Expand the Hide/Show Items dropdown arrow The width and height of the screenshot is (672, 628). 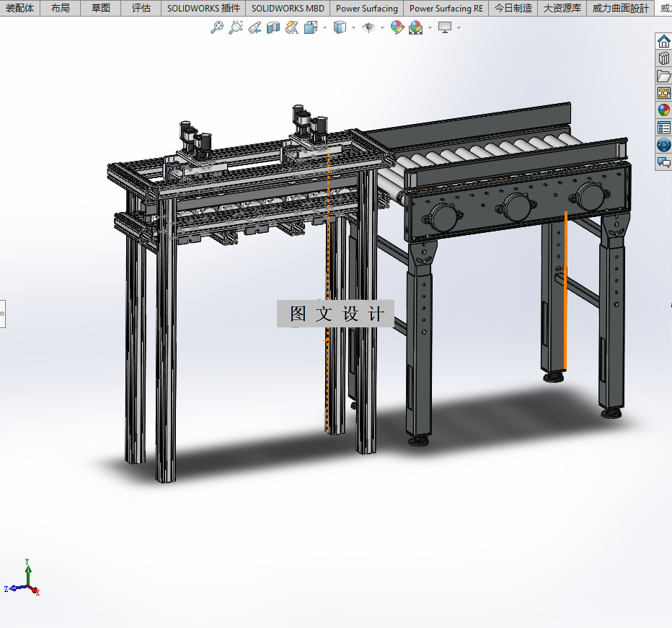[x=382, y=28]
